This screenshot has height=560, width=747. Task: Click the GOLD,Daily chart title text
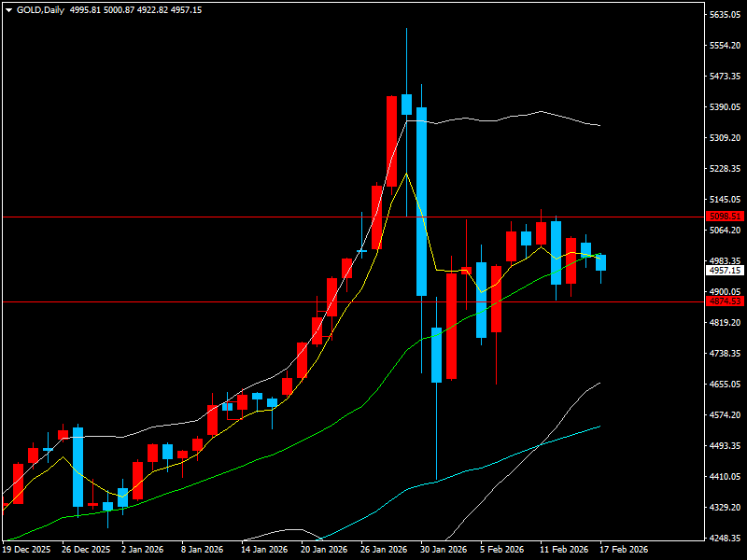(40, 10)
